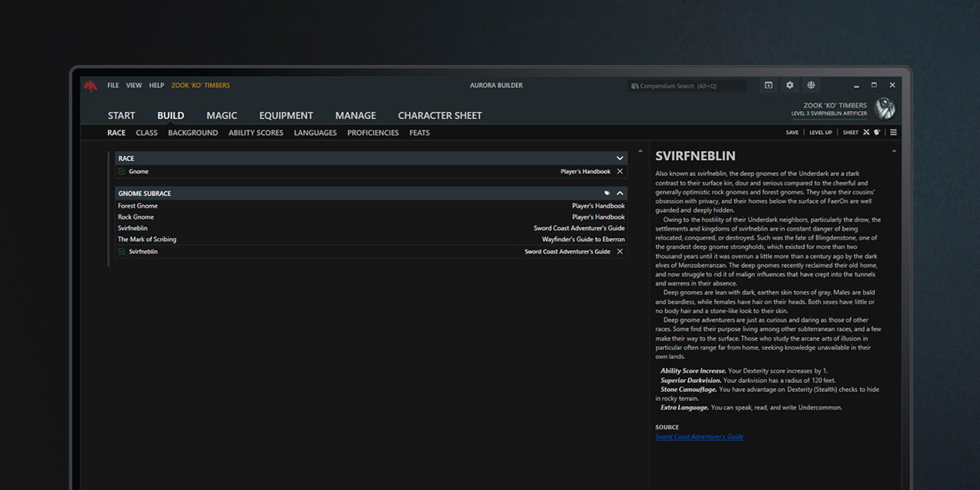Viewport: 980px width, 490px height.
Task: Open the settings gear icon
Action: 789,85
